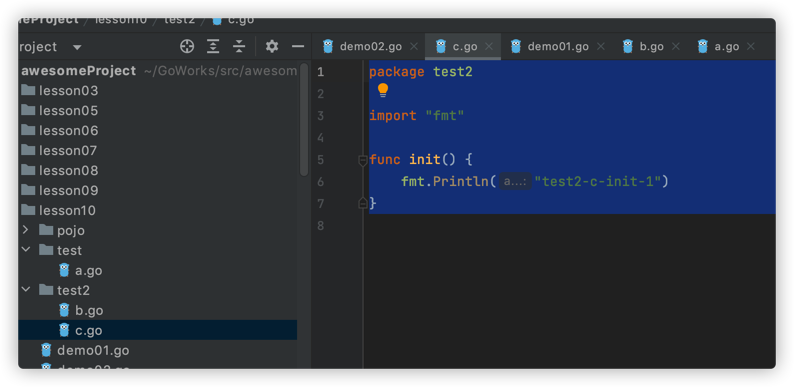Image resolution: width=794 pixels, height=387 pixels.
Task: Select the lesson05 folder
Action: (157, 110)
